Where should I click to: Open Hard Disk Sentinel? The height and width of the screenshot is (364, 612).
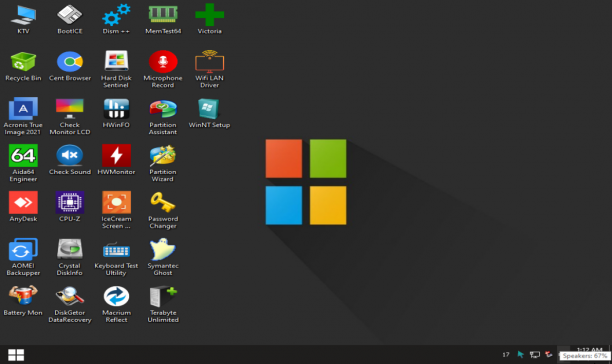(116, 69)
